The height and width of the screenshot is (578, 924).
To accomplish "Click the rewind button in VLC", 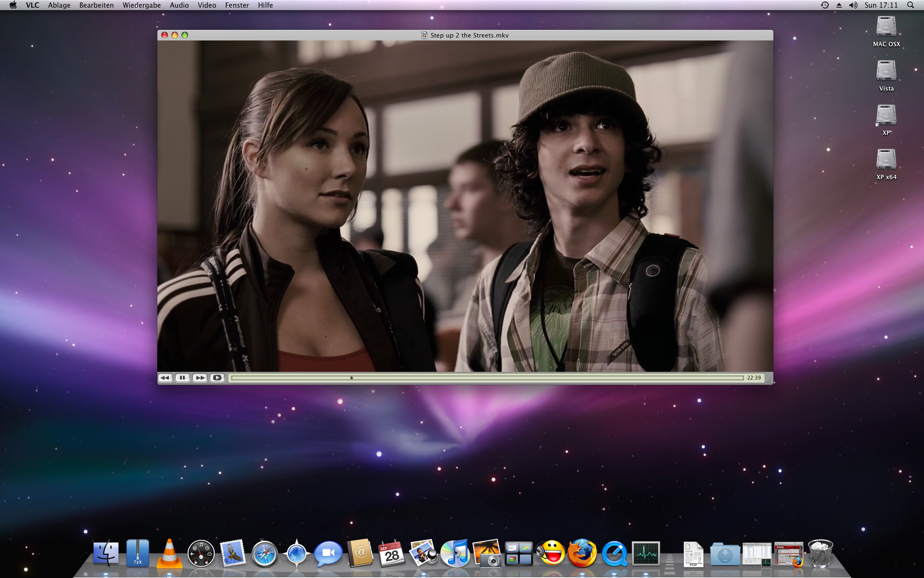I will point(165,378).
